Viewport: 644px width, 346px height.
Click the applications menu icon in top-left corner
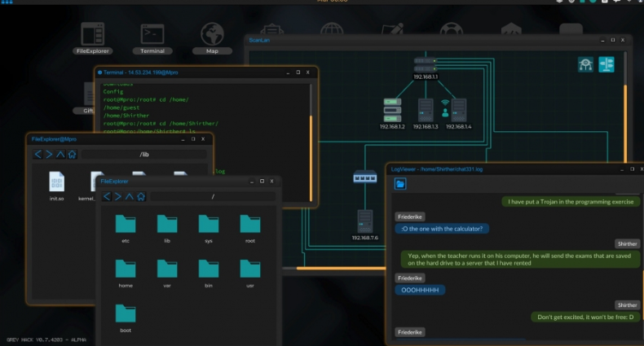click(x=7, y=2)
